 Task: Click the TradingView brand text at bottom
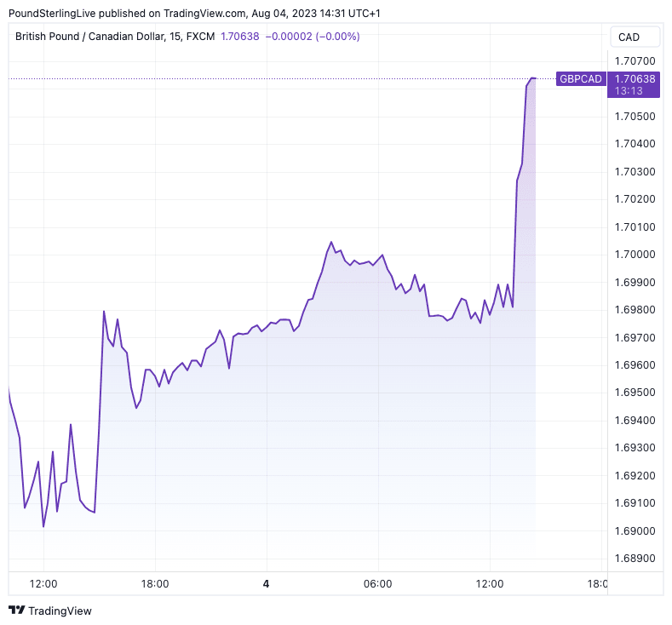60,611
